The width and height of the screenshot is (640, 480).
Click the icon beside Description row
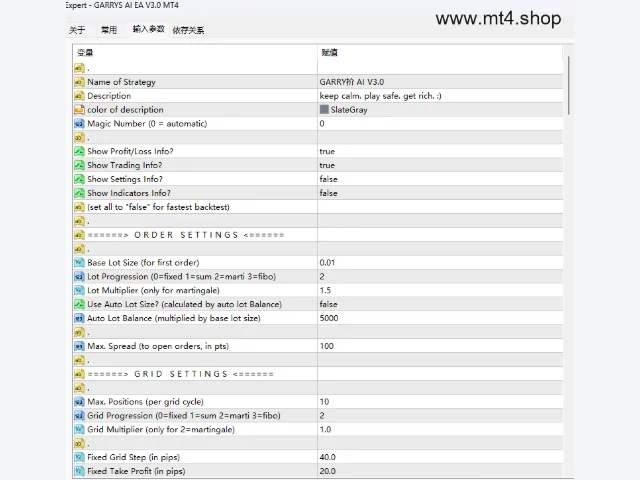tap(79, 96)
